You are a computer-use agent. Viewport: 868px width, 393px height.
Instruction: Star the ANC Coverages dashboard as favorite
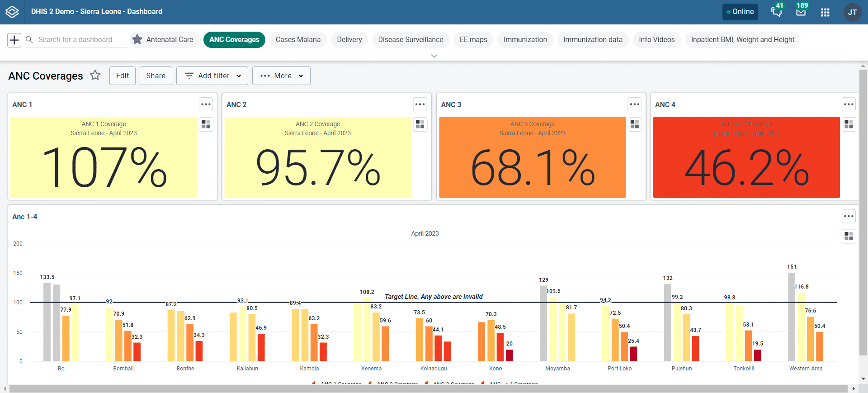(x=95, y=75)
